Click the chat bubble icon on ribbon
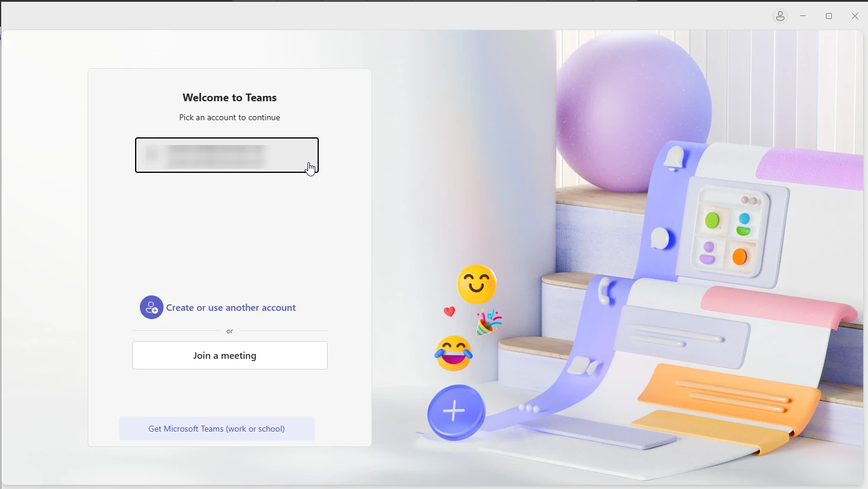This screenshot has width=868, height=489. point(660,239)
